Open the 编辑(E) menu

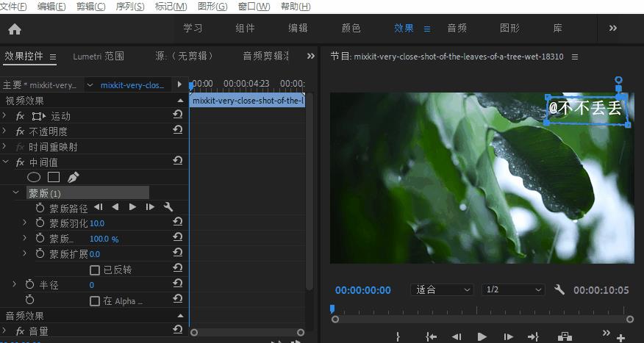pos(51,7)
